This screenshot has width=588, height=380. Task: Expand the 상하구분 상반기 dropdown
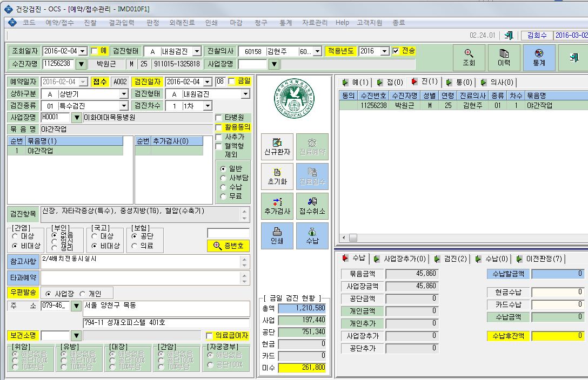[124, 94]
